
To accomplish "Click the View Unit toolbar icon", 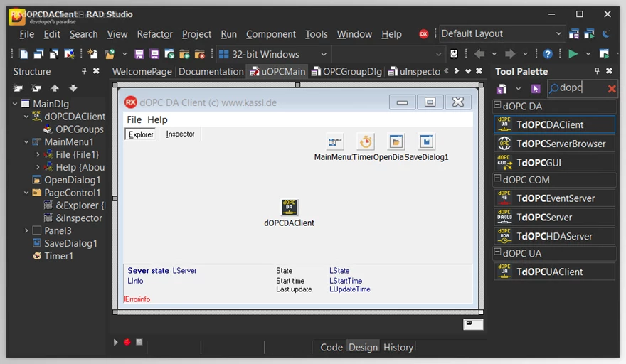I will click(23, 54).
